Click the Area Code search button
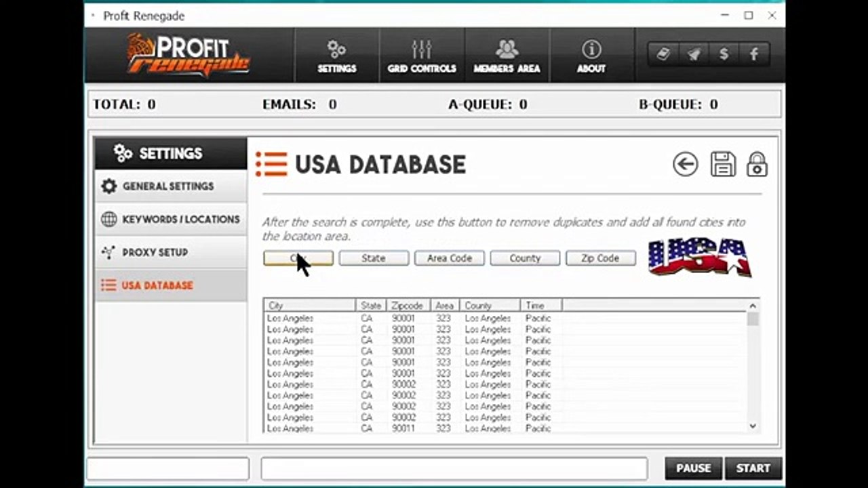The height and width of the screenshot is (488, 868). coord(450,258)
